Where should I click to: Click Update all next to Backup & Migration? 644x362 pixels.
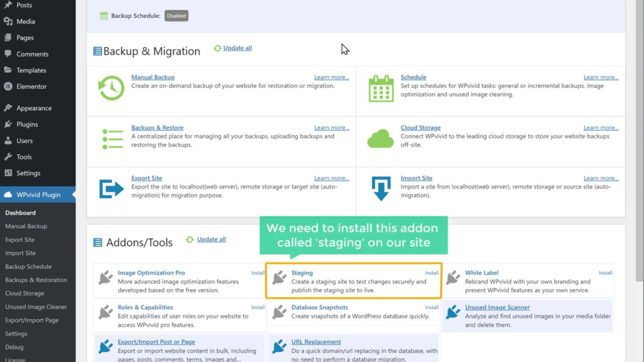point(237,48)
